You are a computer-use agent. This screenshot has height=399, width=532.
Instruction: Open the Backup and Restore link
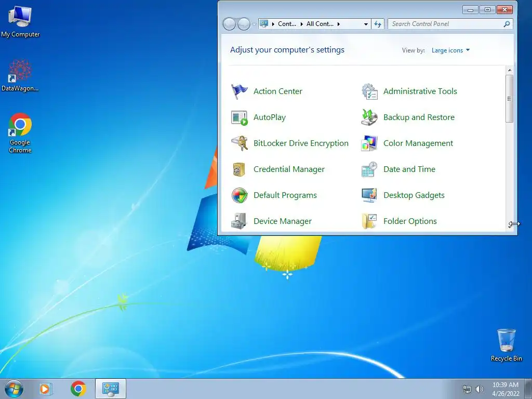[419, 117]
